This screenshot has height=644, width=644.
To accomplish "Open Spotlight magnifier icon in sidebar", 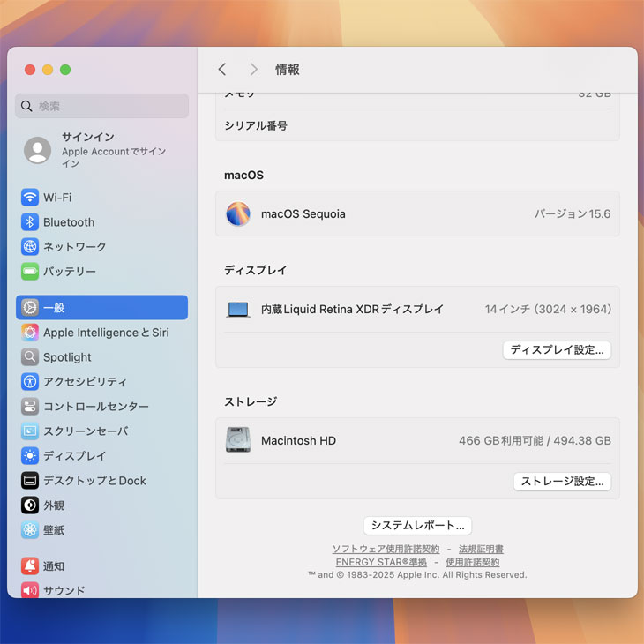I will (x=30, y=357).
